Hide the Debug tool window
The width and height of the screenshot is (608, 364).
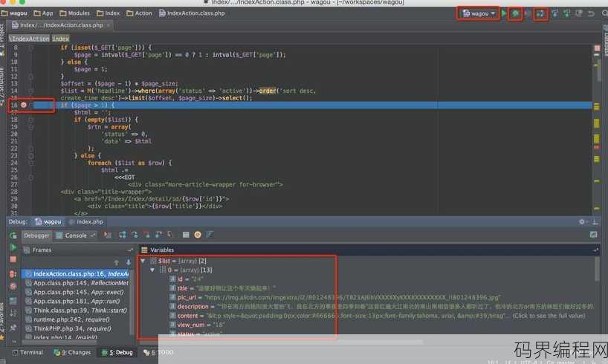coord(595,221)
